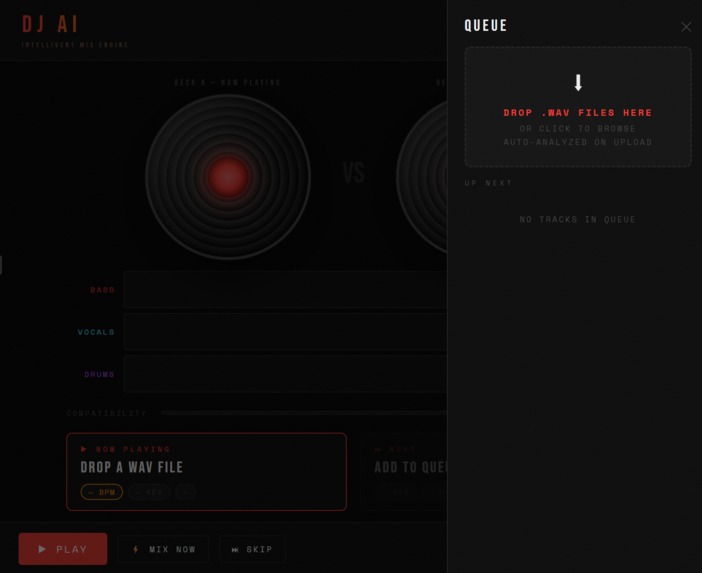Click the BPM pill in Now Playing card
Viewport: 702px width, 573px height.
[x=102, y=492]
